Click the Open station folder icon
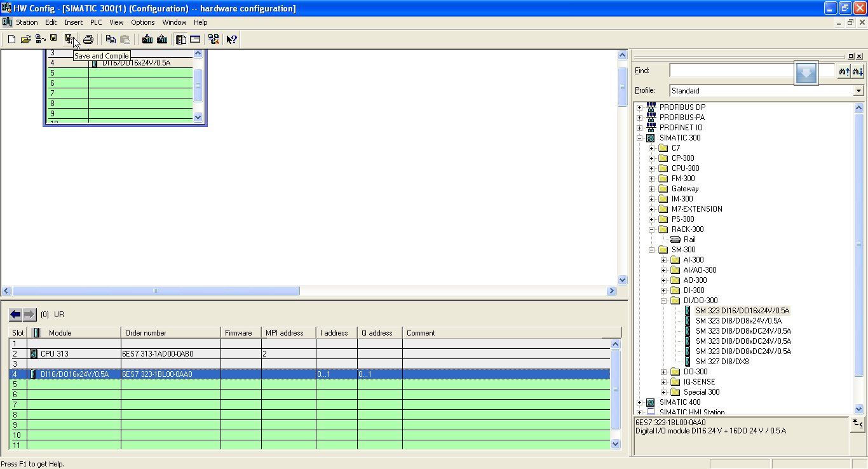This screenshot has width=868, height=469. tap(25, 39)
